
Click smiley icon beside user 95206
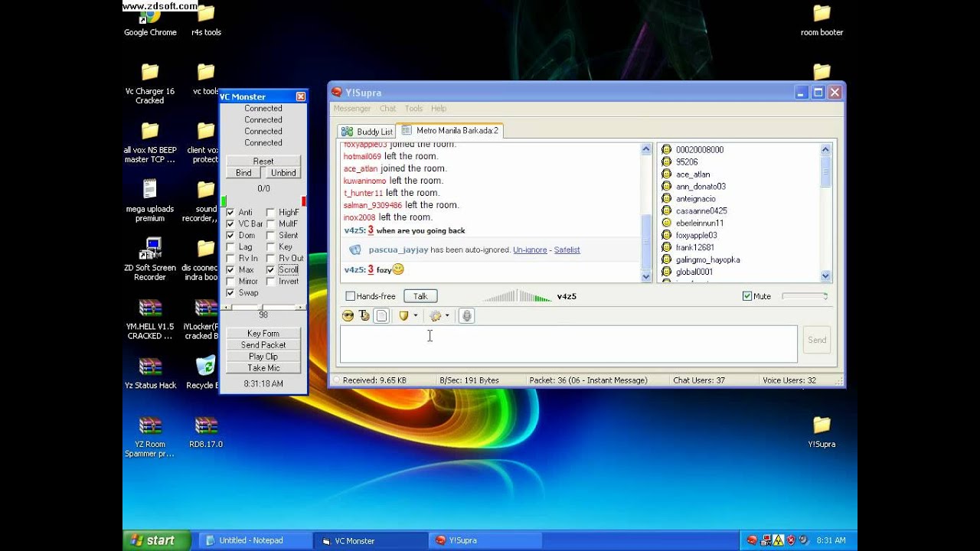(x=666, y=162)
